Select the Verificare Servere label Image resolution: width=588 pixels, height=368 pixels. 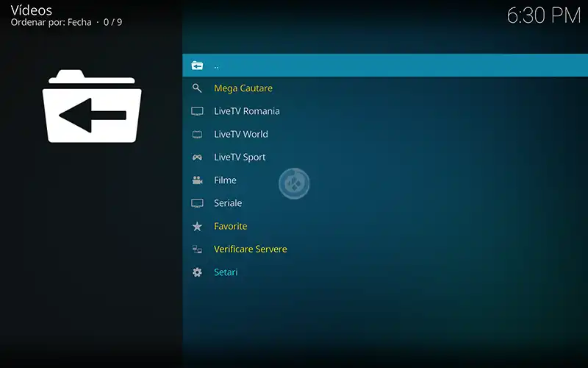click(x=250, y=250)
